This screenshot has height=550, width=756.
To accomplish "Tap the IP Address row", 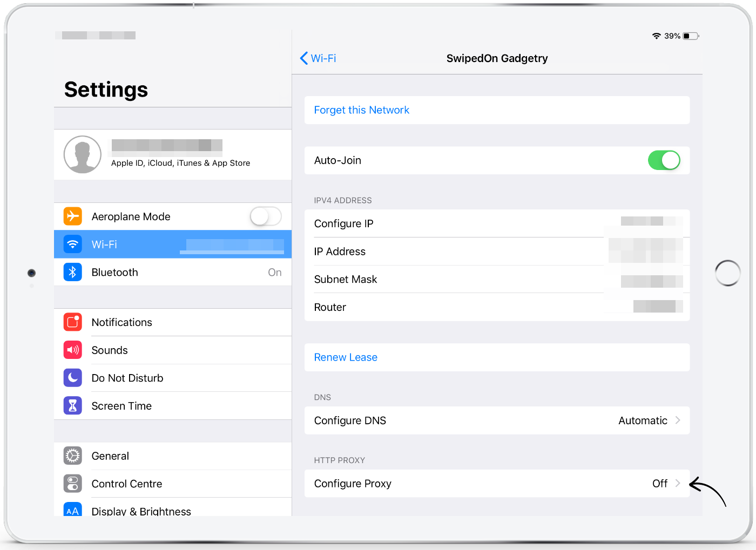I will click(497, 252).
